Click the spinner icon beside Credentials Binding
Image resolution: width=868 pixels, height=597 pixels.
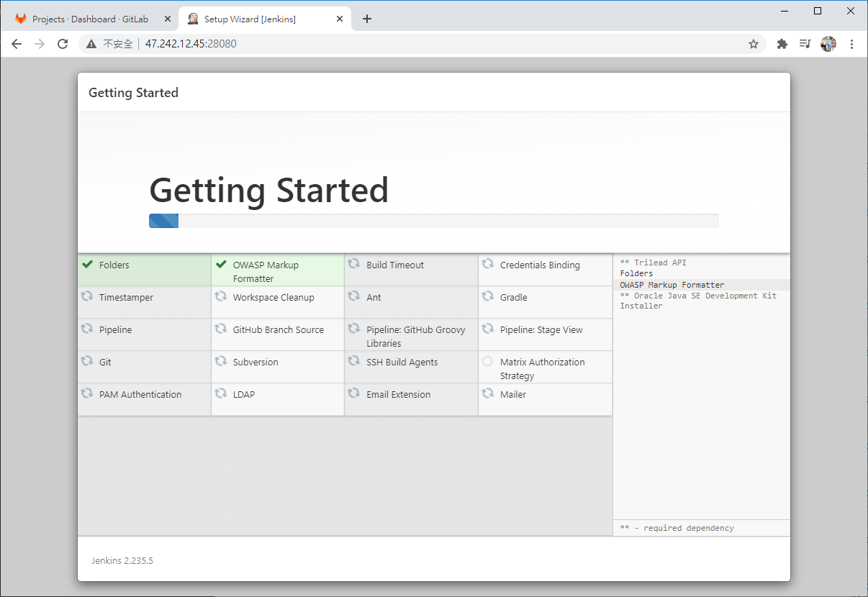[488, 264]
